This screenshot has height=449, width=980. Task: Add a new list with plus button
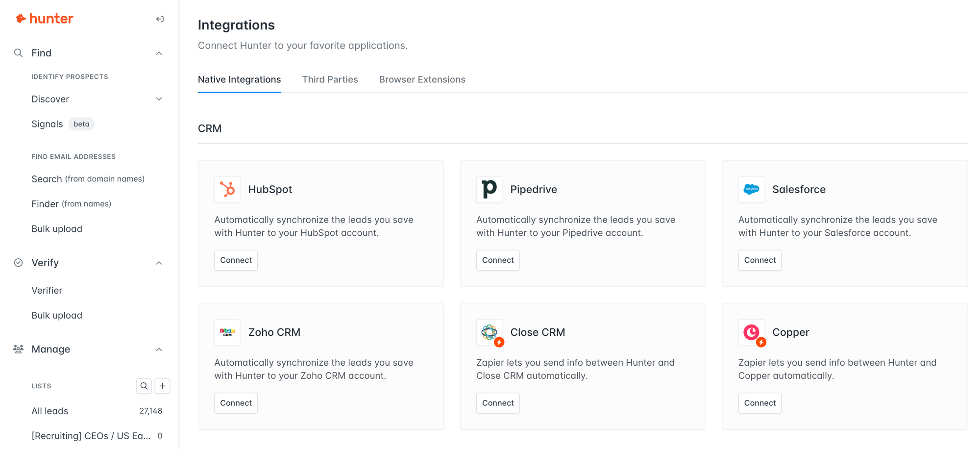coord(163,386)
